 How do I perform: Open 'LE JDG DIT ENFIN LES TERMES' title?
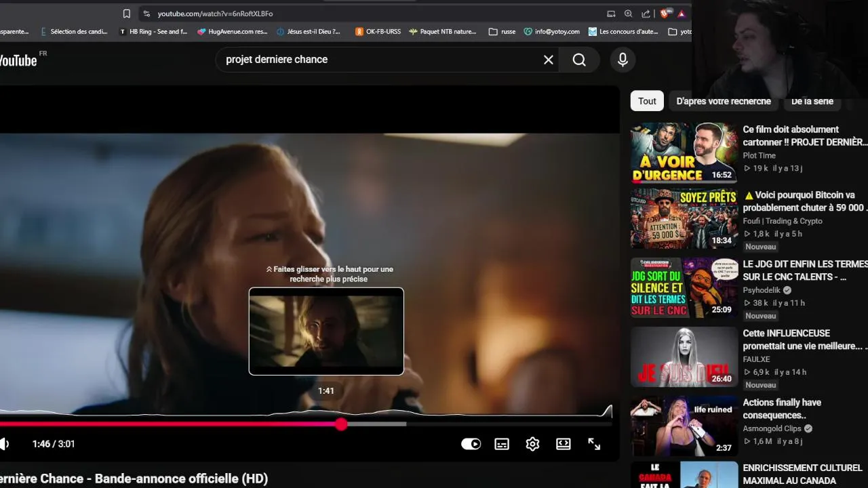[805, 270]
